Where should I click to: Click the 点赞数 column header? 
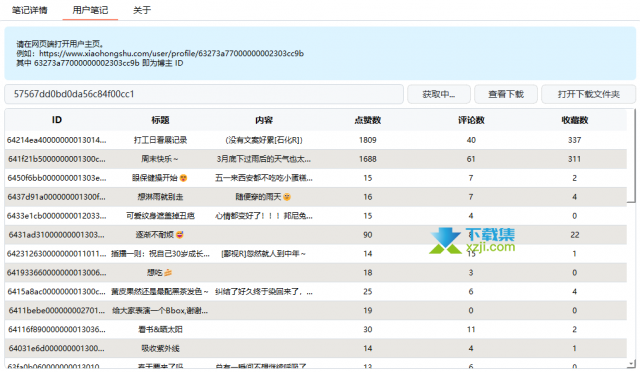[367, 120]
